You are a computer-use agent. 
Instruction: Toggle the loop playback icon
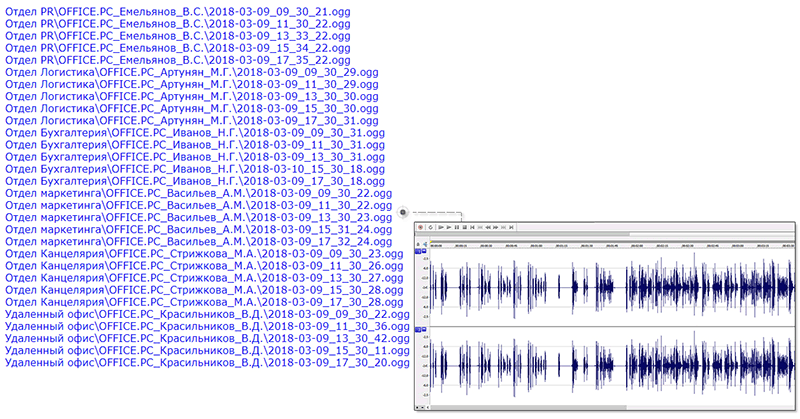(x=431, y=228)
